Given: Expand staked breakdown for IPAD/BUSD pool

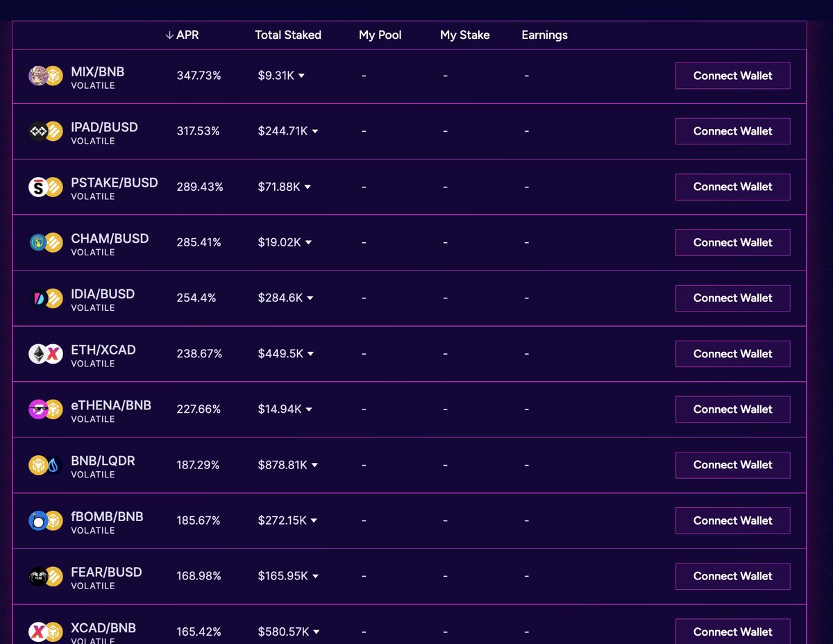Looking at the screenshot, I should (x=315, y=132).
